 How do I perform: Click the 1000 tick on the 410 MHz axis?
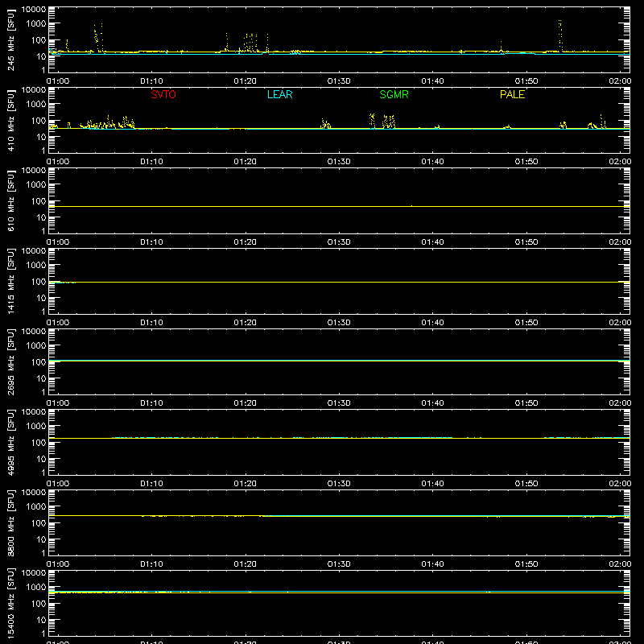tap(36, 105)
